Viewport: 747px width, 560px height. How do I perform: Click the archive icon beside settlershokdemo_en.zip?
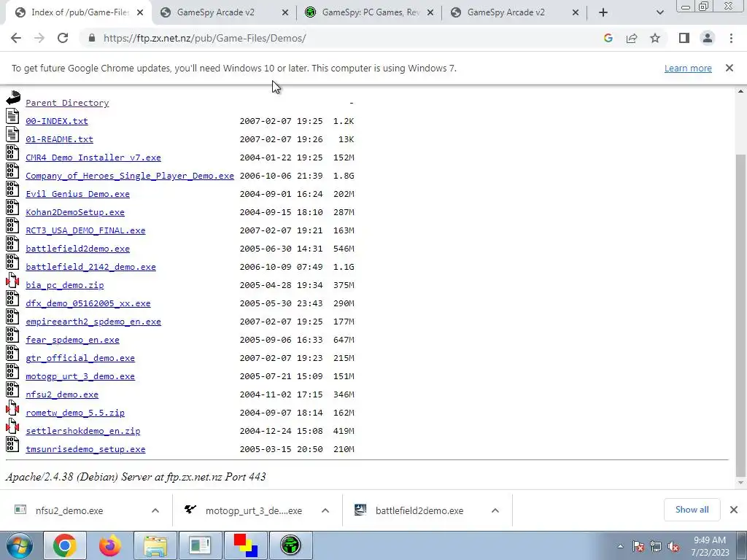13,426
